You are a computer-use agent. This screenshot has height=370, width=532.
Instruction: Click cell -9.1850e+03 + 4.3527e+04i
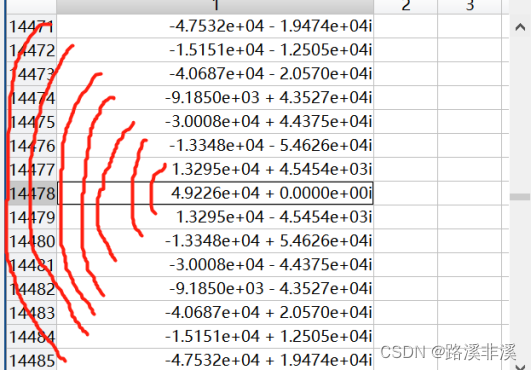click(x=215, y=98)
